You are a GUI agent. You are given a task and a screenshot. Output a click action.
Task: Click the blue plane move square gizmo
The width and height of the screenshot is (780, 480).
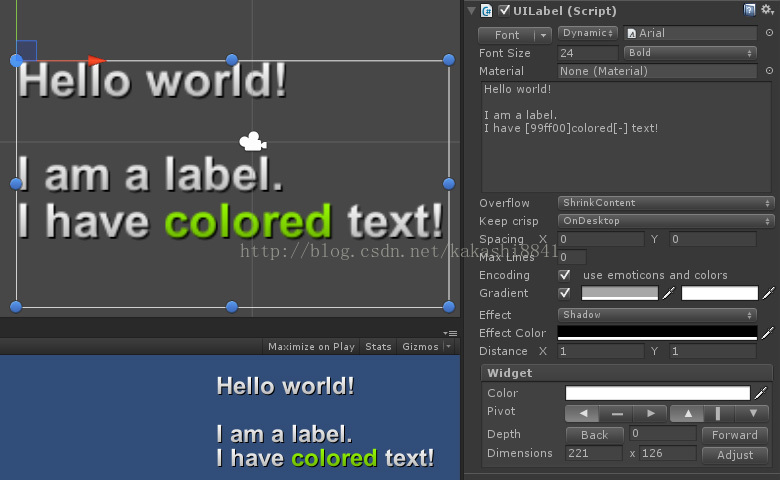click(x=26, y=50)
